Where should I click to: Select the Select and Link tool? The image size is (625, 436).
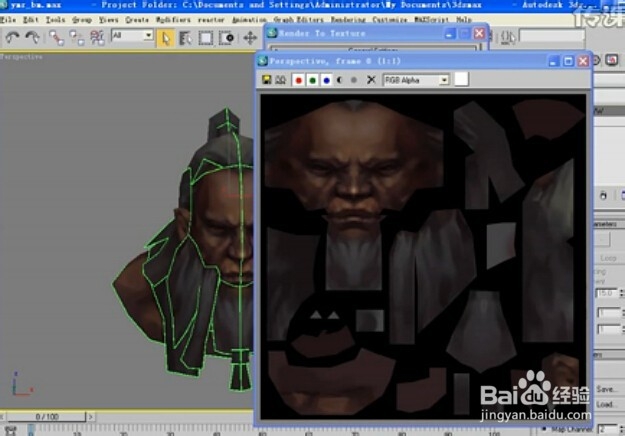pyautogui.click(x=56, y=38)
